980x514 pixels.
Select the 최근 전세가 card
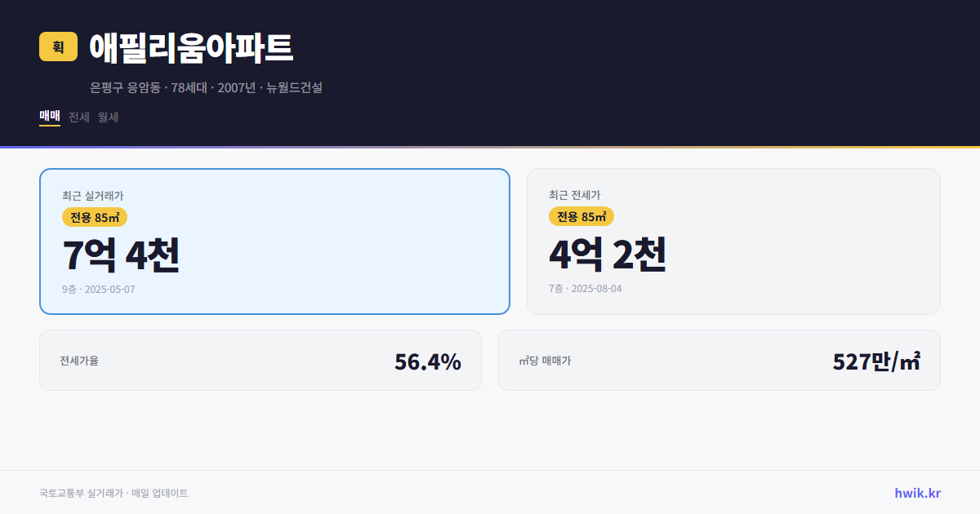[733, 241]
